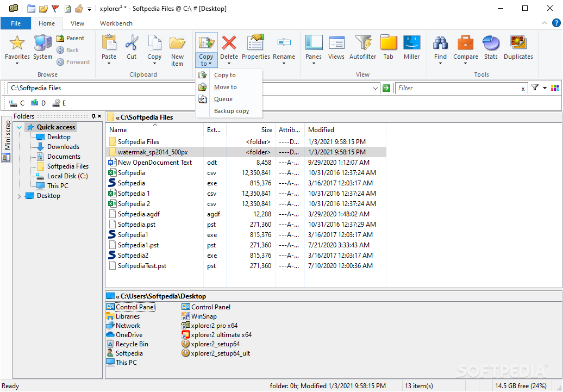Click the Delete red X icon
Screen dimensions: 563x392
coord(229,43)
